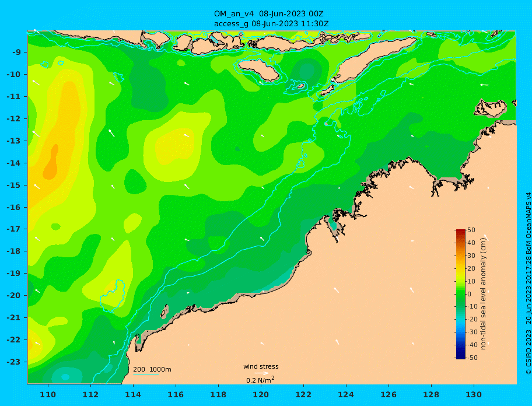532x406 pixels.
Task: Click latitude axis label "-19"
Action: 15,274
